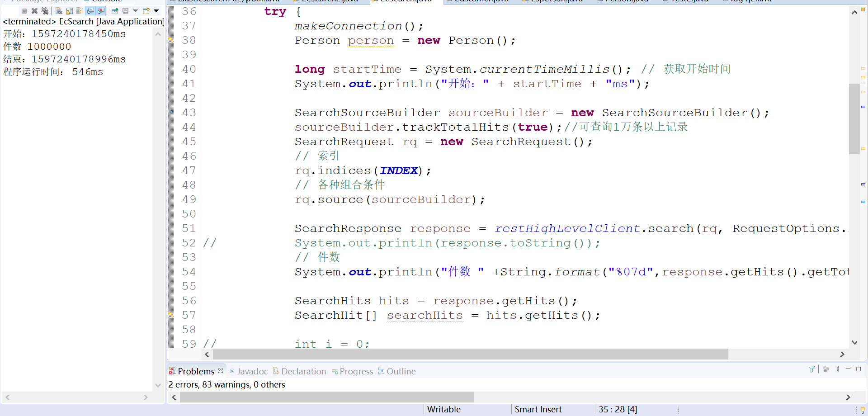Expand the Package Explorer tab dropdown options
This screenshot has height=416, width=868.
tap(38, 1)
